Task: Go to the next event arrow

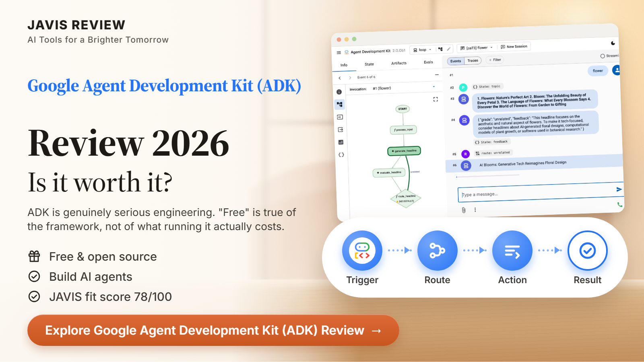Action: point(350,78)
